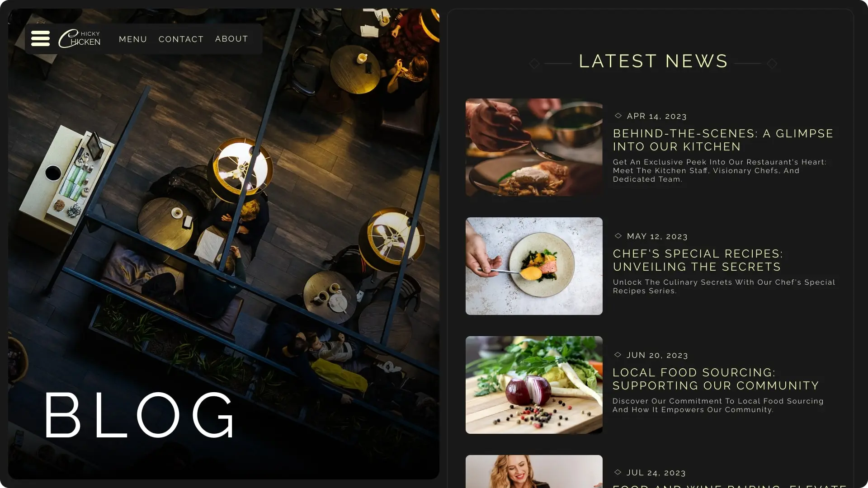Screen dimensions: 868x488
Task: Open the hamburger navigation menu
Action: 40,38
